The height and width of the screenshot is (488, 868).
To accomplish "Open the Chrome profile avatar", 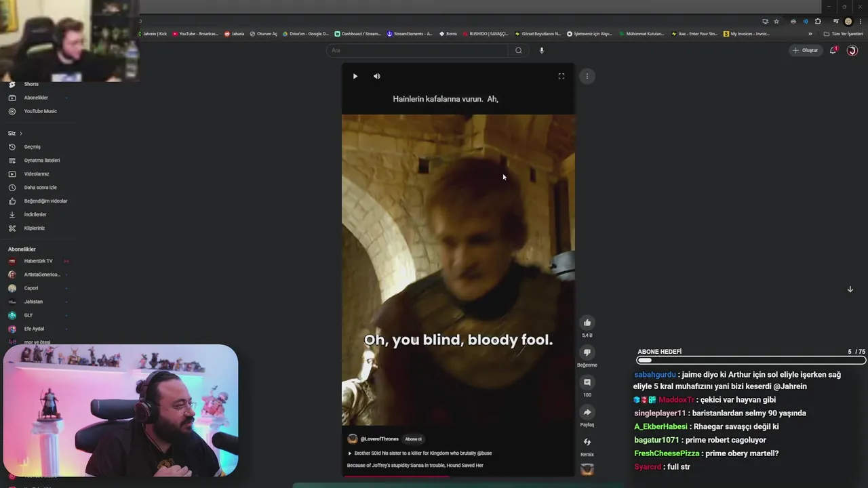I will pos(848,21).
